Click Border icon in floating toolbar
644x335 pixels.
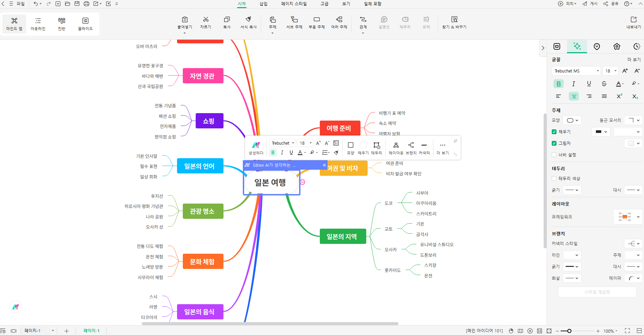point(376,148)
